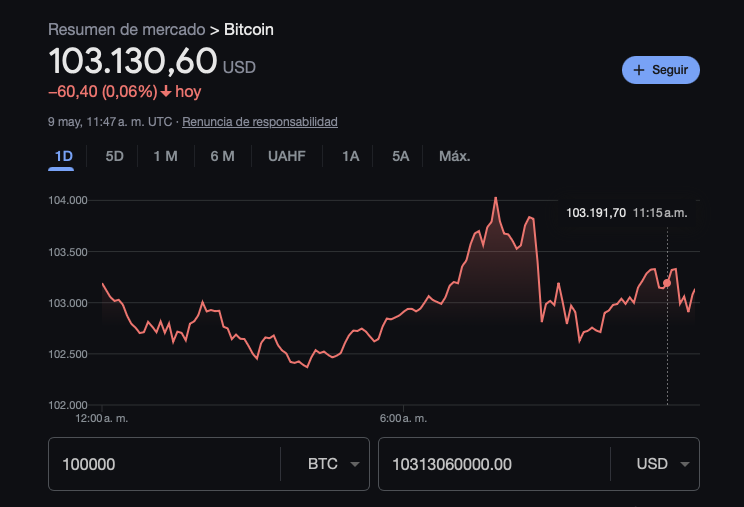The height and width of the screenshot is (507, 744).
Task: Click the 10313060000.00 converted value field
Action: point(494,464)
